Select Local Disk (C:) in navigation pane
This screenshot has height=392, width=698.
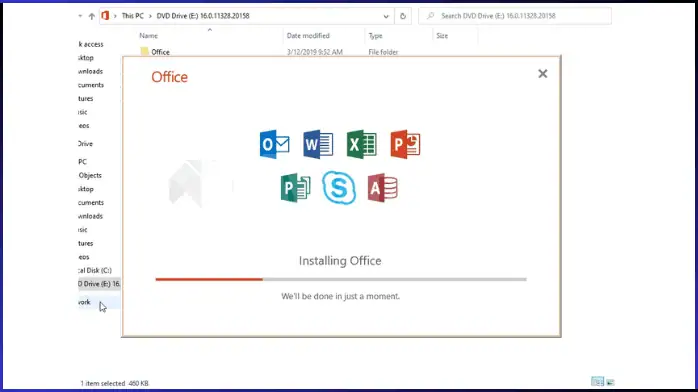95,270
